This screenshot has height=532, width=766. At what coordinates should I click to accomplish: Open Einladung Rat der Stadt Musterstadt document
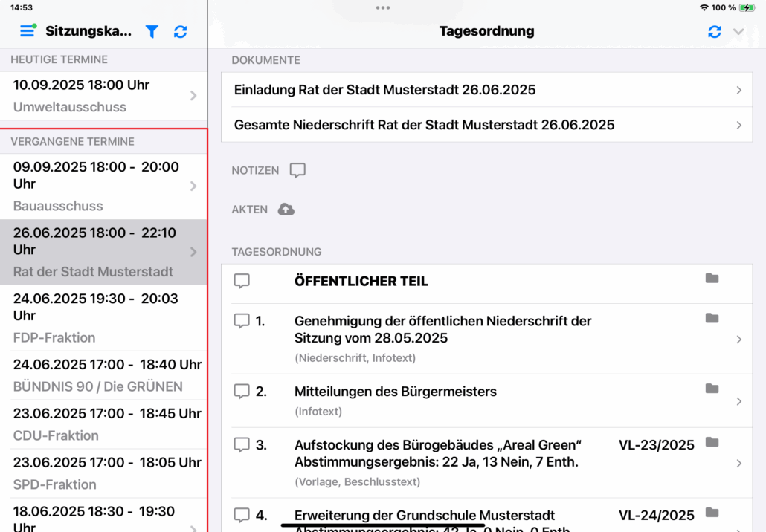pyautogui.click(x=487, y=90)
